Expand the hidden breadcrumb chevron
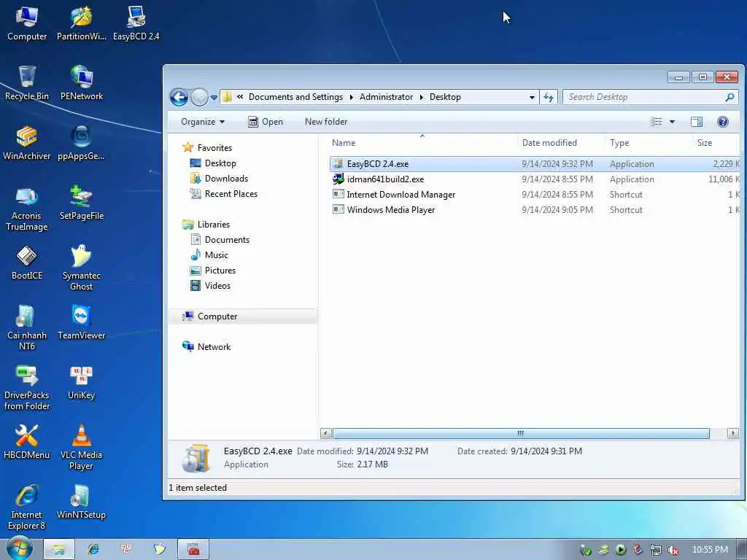The image size is (747, 560). pyautogui.click(x=240, y=97)
